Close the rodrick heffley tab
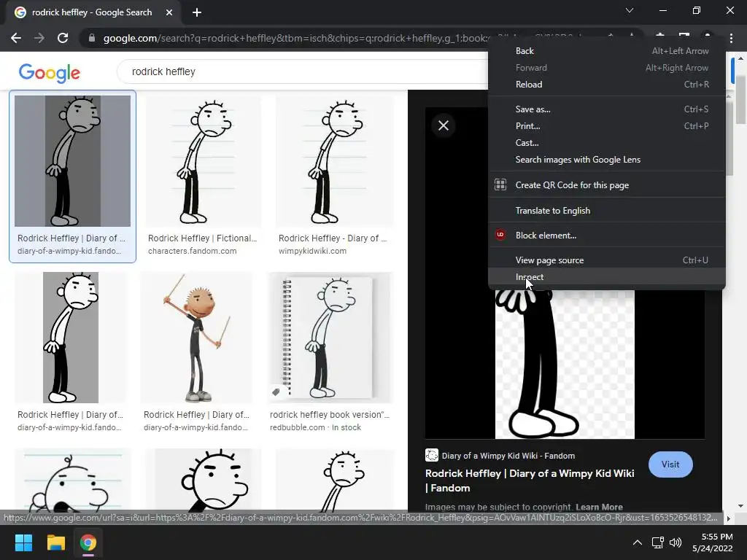The width and height of the screenshot is (747, 560). (x=169, y=12)
